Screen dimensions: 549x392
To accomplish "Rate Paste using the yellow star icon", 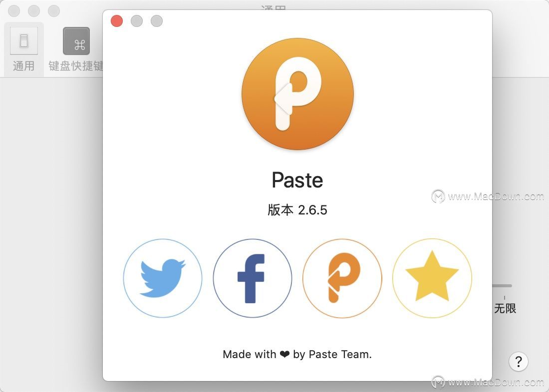I will [x=432, y=278].
